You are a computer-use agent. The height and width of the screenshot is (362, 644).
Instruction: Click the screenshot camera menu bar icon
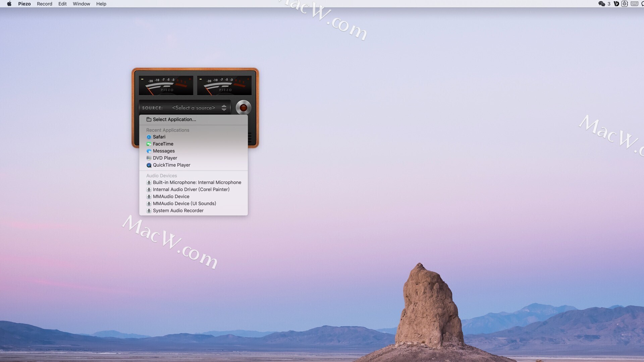click(x=625, y=4)
